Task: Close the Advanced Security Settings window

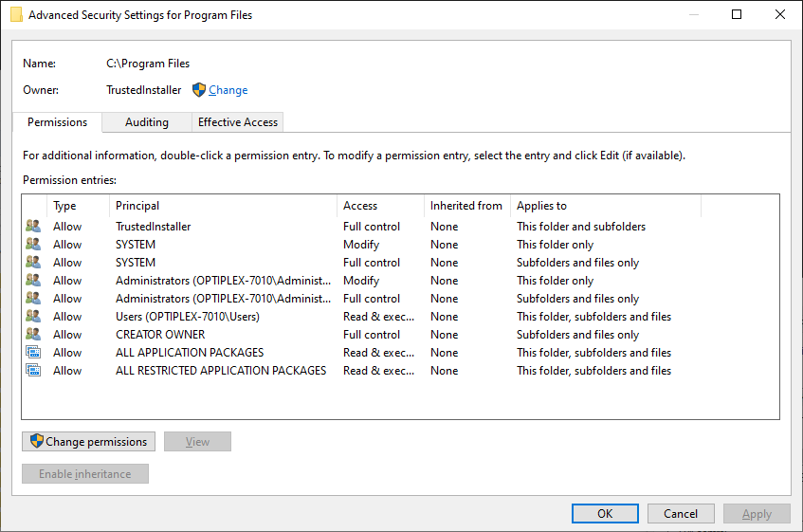Action: [780, 14]
